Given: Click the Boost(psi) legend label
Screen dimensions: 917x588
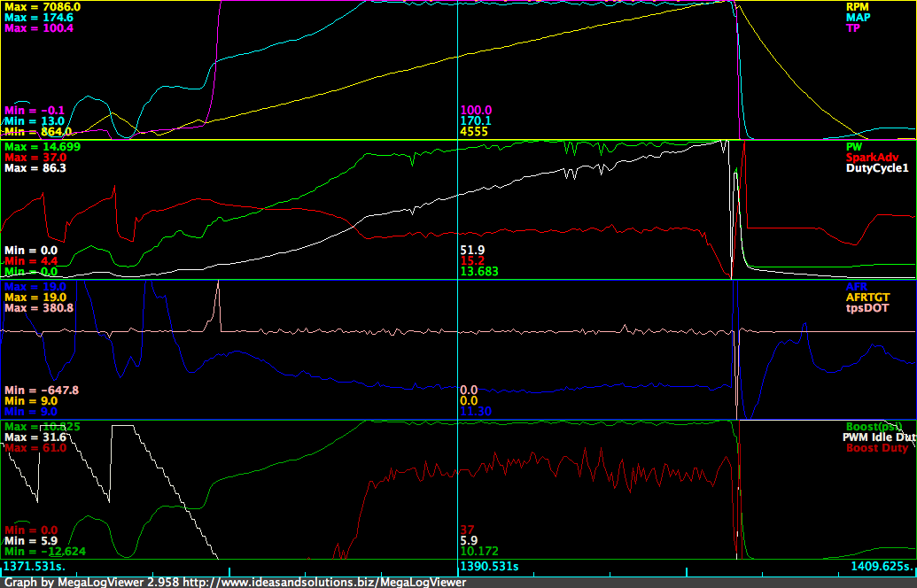Looking at the screenshot, I should [874, 427].
